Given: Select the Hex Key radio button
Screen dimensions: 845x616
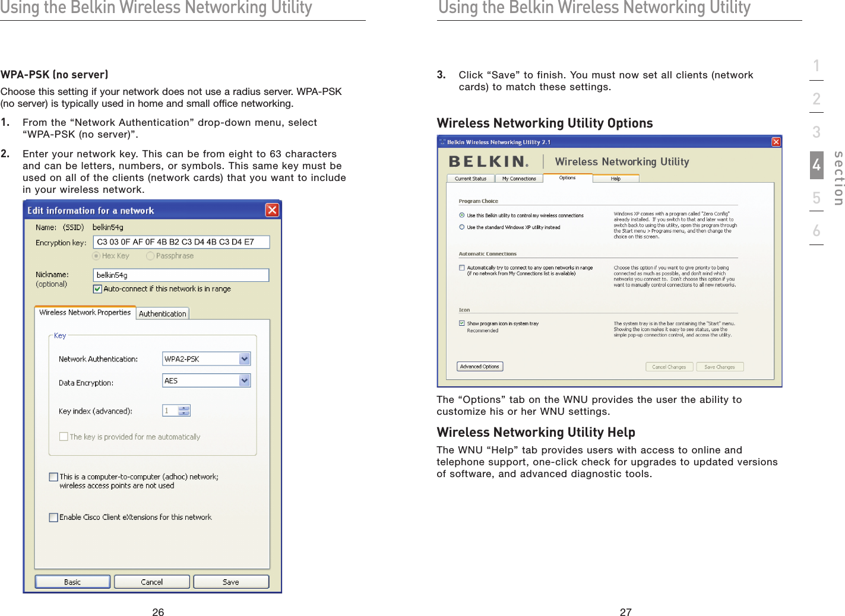Looking at the screenshot, I should [96, 256].
